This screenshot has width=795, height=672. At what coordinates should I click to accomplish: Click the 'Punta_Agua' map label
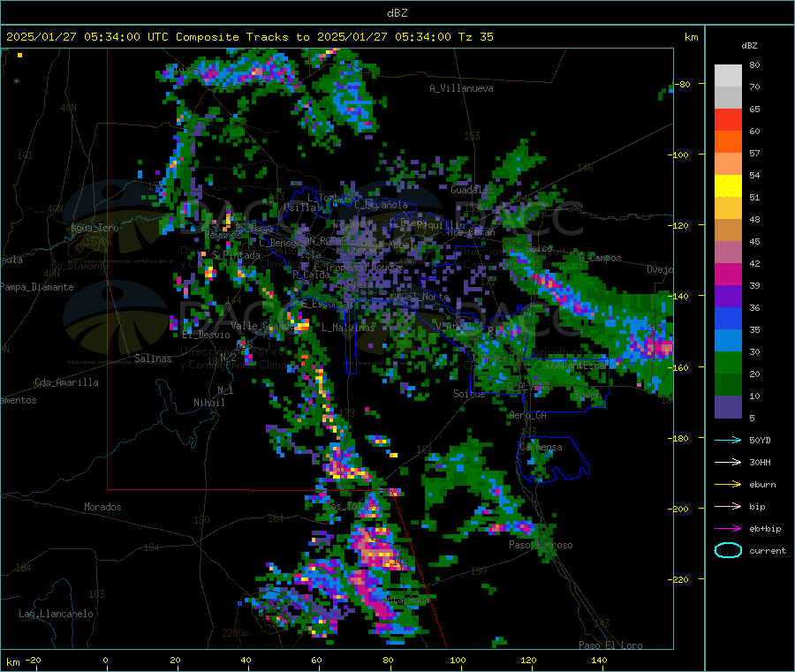click(x=403, y=600)
